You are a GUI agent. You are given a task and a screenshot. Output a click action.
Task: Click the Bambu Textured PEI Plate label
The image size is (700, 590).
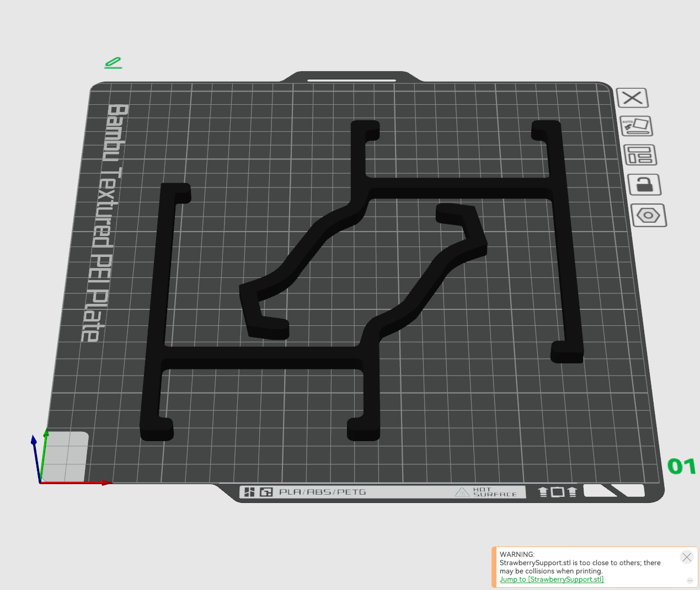(x=106, y=223)
